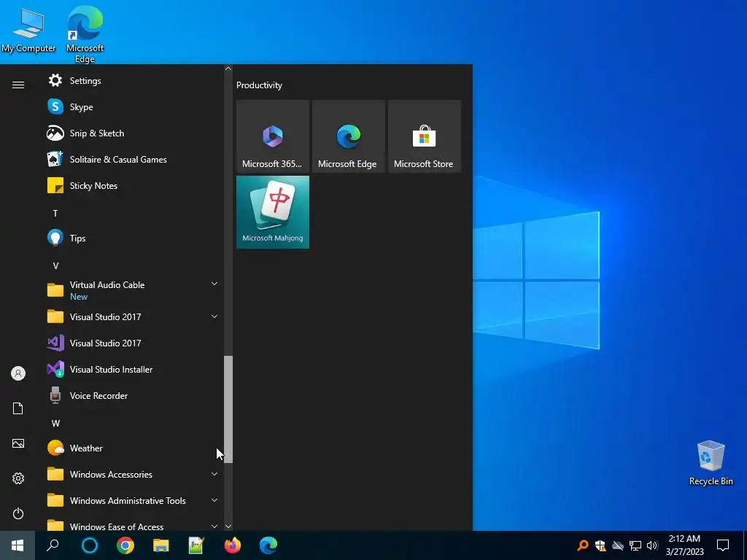Viewport: 747px width, 560px height.
Task: Click the Productivity group title
Action: coord(259,85)
